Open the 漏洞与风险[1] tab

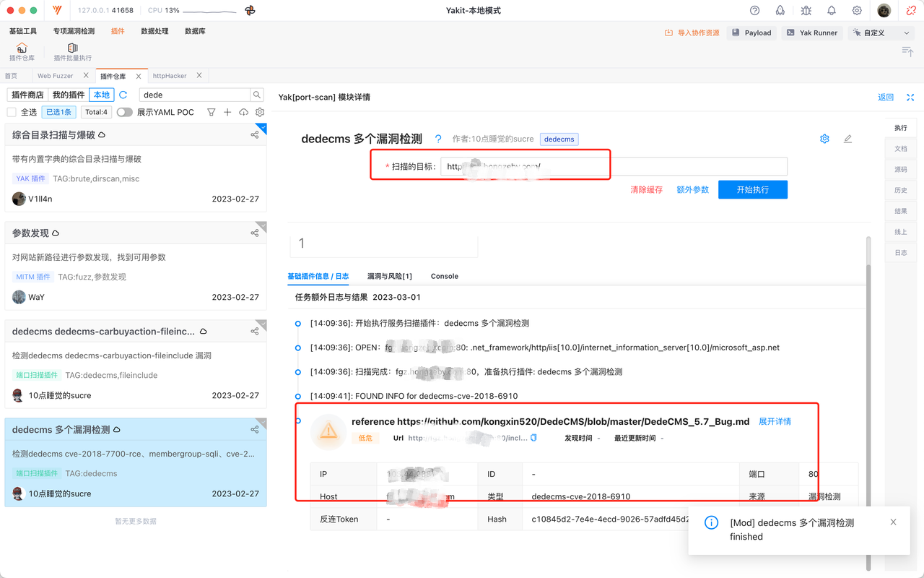click(389, 276)
